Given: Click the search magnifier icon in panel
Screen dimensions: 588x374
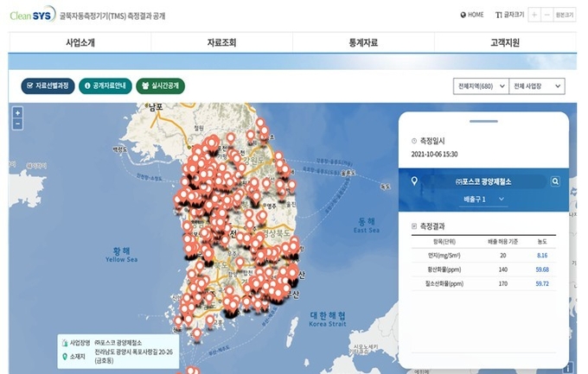Looking at the screenshot, I should (555, 181).
